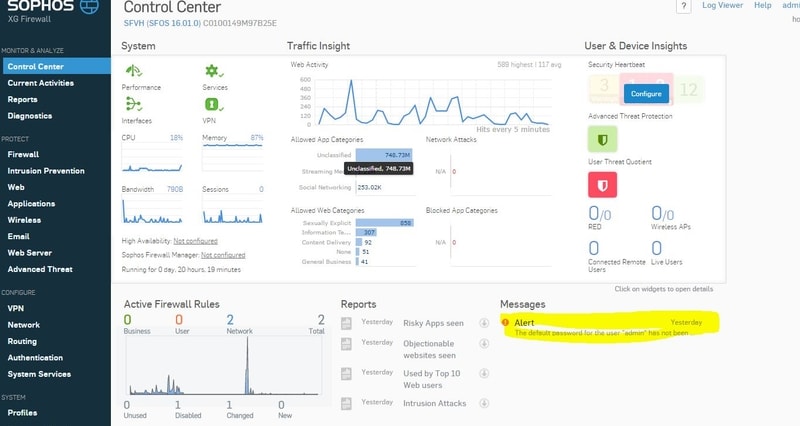Click the Disabled rules count 1
This screenshot has height=426, width=800.
coord(178,405)
